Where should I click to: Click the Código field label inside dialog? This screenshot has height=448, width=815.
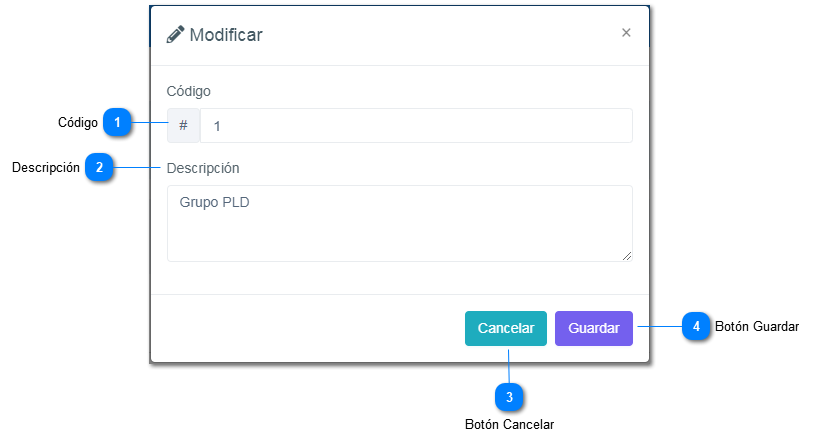coord(189,91)
